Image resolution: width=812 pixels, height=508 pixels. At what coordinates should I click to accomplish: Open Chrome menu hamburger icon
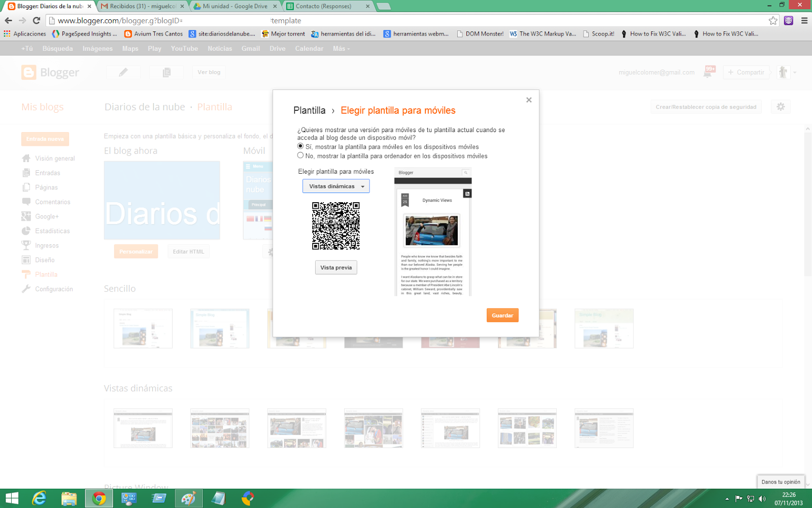click(x=804, y=20)
